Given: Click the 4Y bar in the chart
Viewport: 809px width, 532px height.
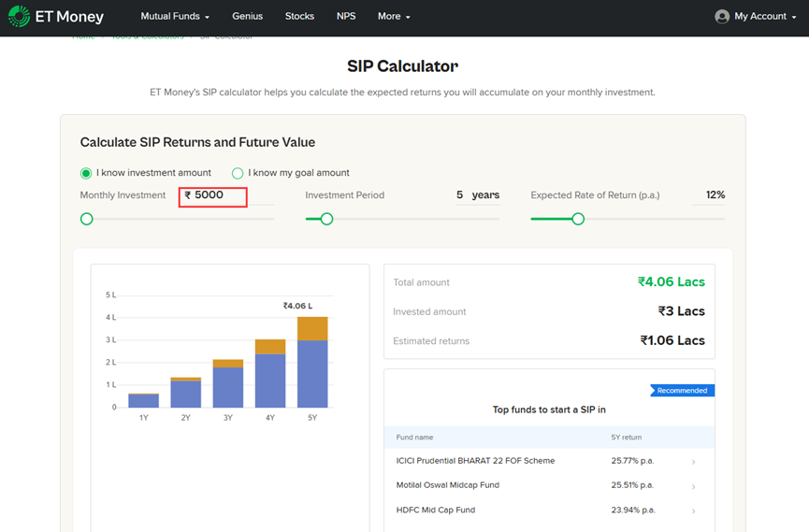Looking at the screenshot, I should 270,374.
